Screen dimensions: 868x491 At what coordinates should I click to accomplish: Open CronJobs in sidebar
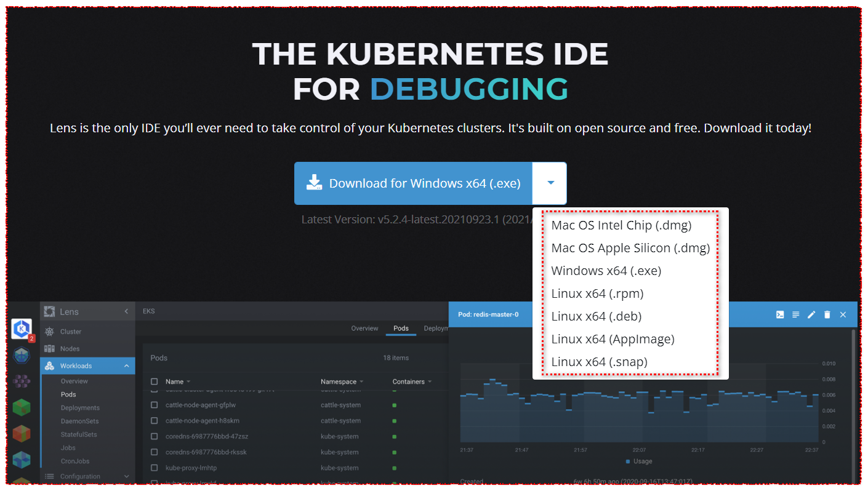[75, 461]
